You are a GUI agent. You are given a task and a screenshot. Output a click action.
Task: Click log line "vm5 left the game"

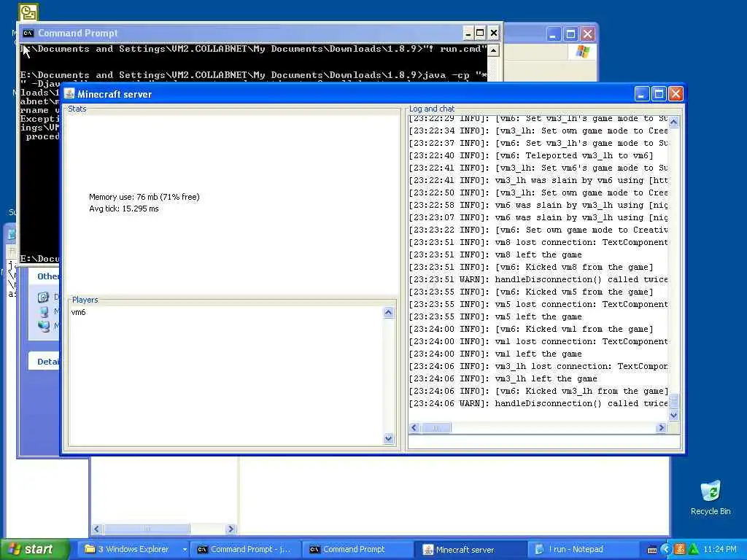coord(495,316)
